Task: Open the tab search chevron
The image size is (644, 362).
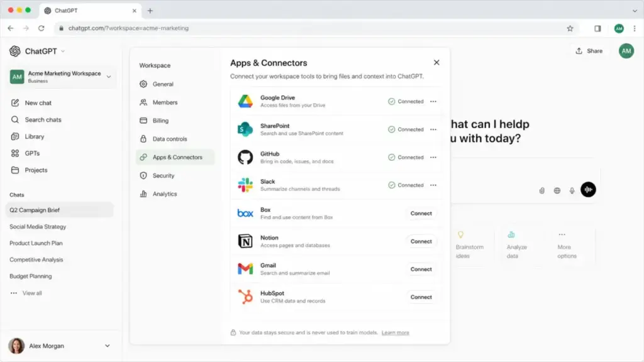Action: (635, 11)
